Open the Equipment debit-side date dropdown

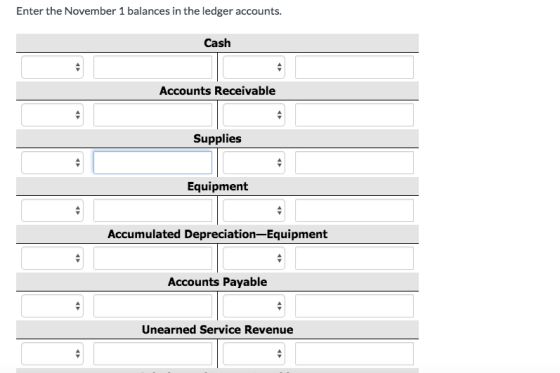click(x=52, y=210)
